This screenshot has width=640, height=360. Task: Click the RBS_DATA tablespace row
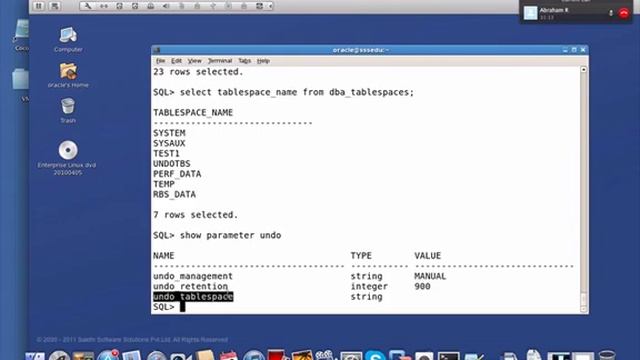point(174,194)
